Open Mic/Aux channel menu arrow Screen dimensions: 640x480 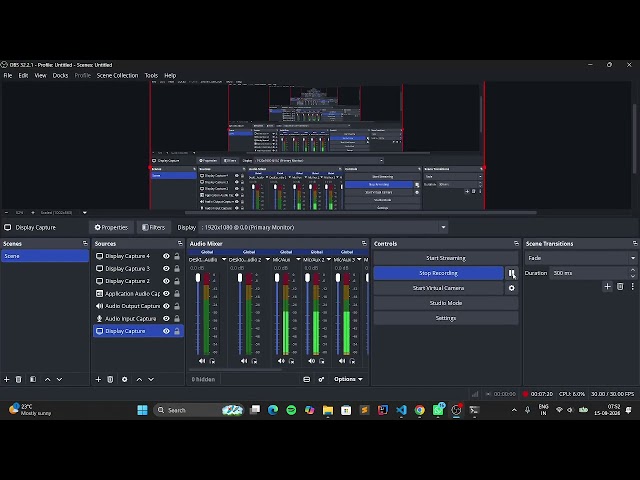click(x=298, y=260)
